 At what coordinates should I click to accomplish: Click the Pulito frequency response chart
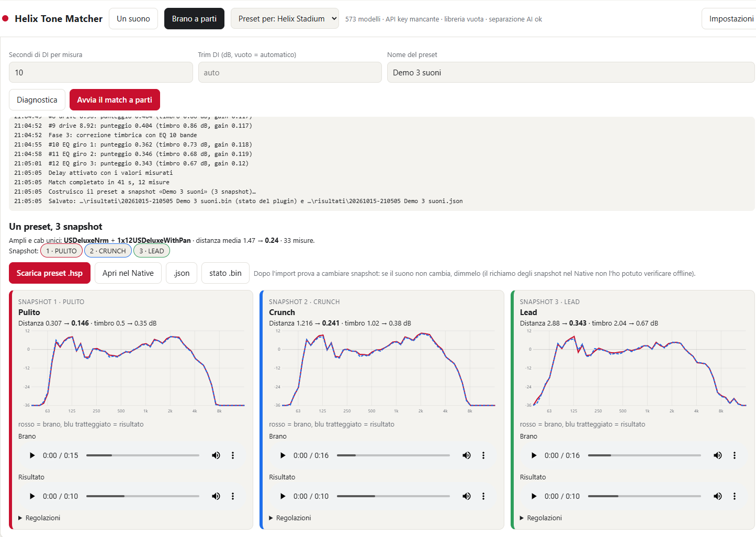pyautogui.click(x=132, y=372)
